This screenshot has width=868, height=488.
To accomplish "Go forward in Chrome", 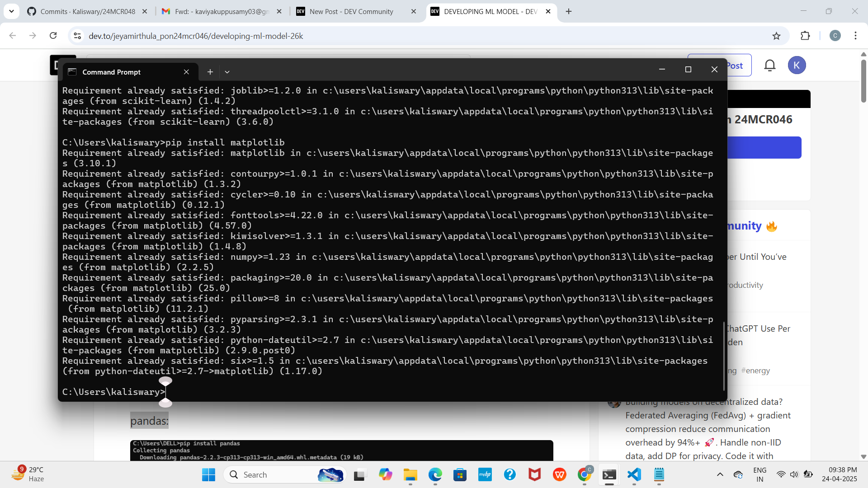I will [33, 36].
